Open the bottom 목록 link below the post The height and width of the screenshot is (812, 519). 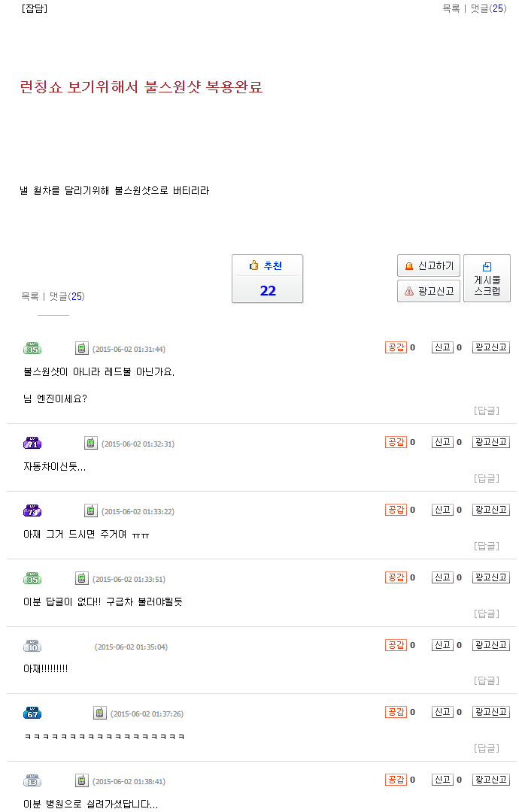[30, 296]
